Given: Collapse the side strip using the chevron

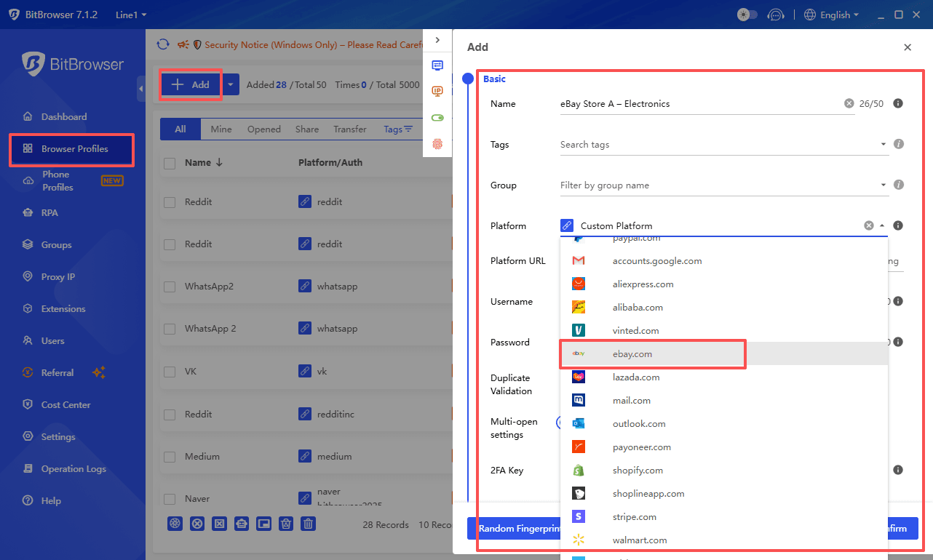Looking at the screenshot, I should 437,40.
